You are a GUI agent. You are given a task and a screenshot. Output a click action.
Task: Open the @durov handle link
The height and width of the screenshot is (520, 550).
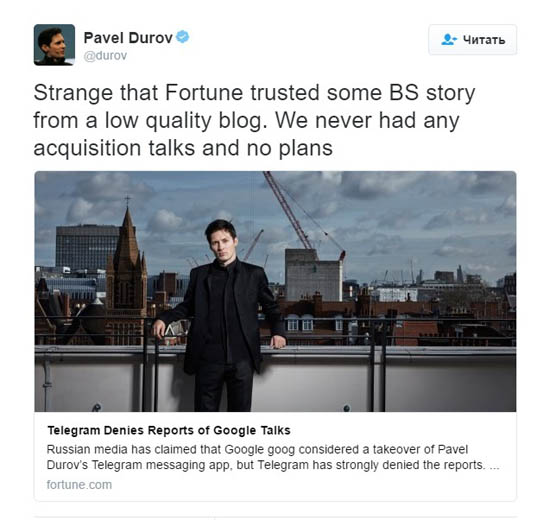click(105, 56)
